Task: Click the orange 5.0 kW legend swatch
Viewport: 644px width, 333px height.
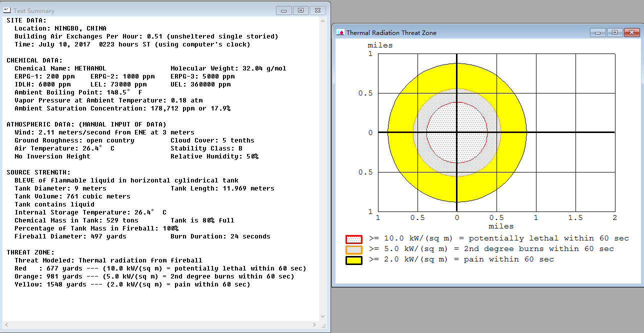Action: pyautogui.click(x=353, y=249)
